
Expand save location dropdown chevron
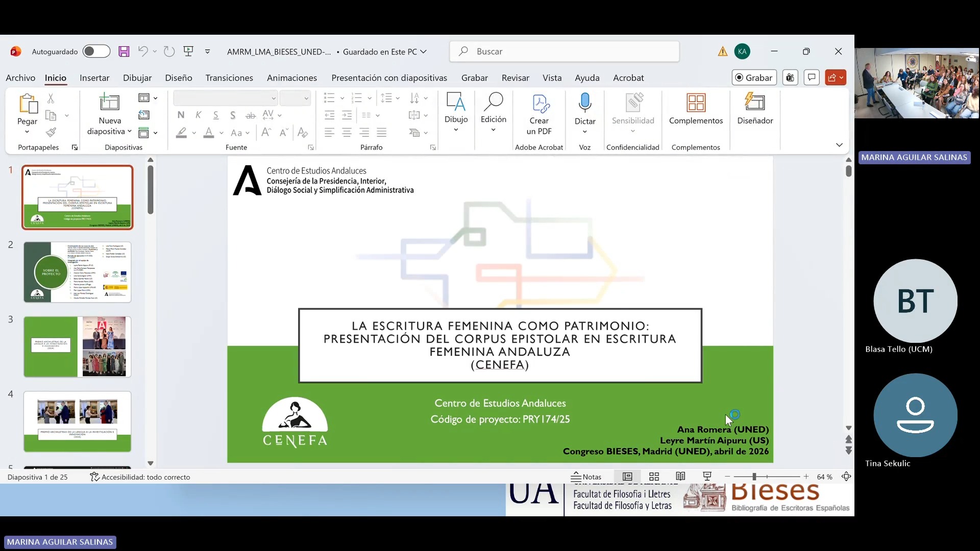[x=423, y=52]
